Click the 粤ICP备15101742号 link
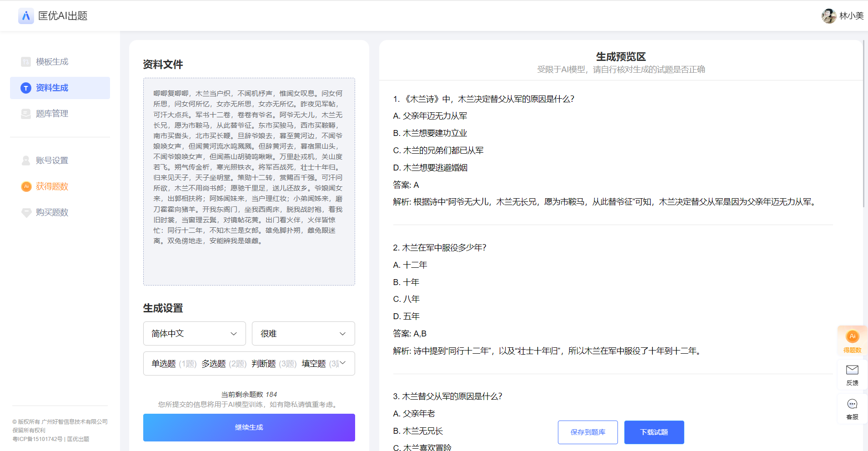 click(x=37, y=439)
